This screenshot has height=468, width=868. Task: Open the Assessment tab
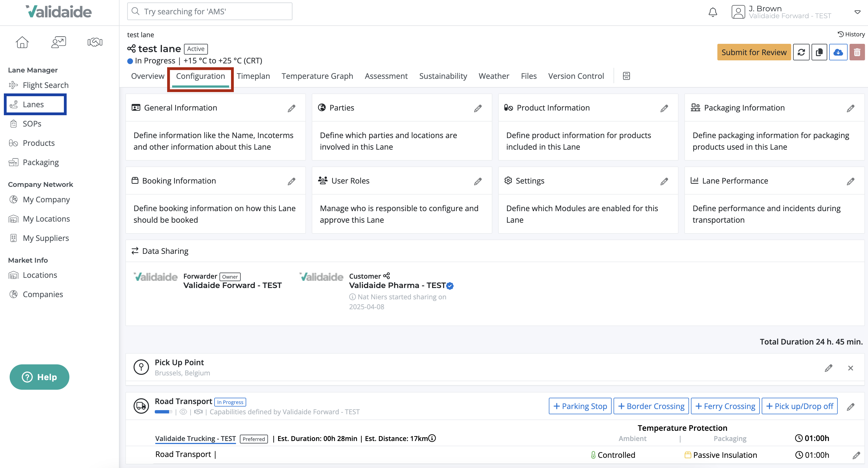[x=386, y=76]
